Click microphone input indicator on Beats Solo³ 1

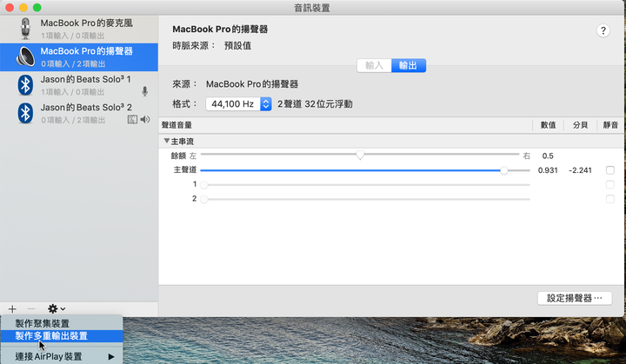pos(145,92)
